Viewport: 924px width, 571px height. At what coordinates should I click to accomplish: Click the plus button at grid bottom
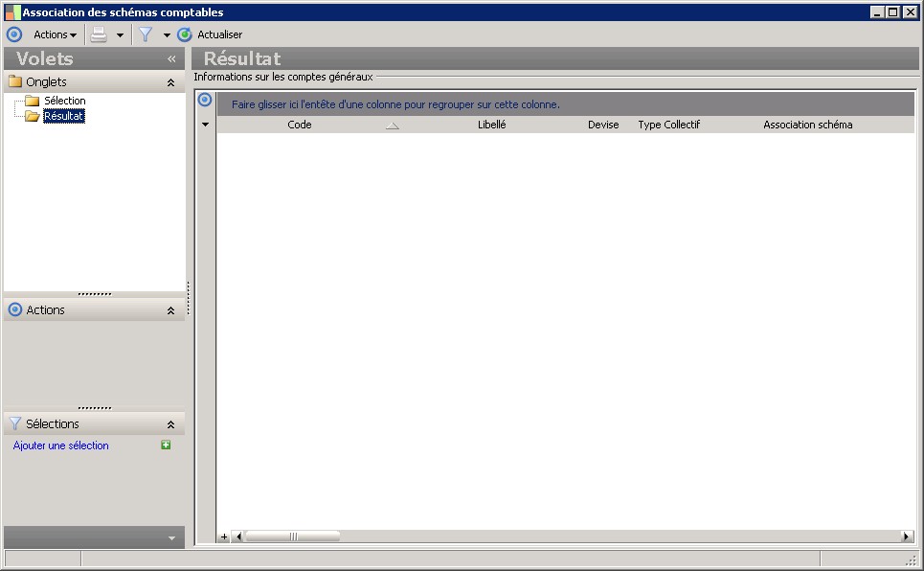(224, 537)
